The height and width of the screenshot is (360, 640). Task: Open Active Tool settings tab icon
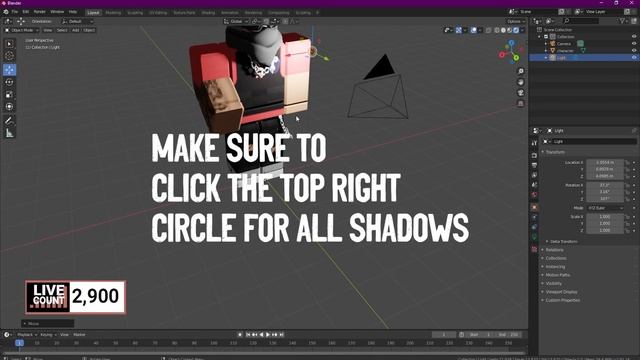coord(534,143)
